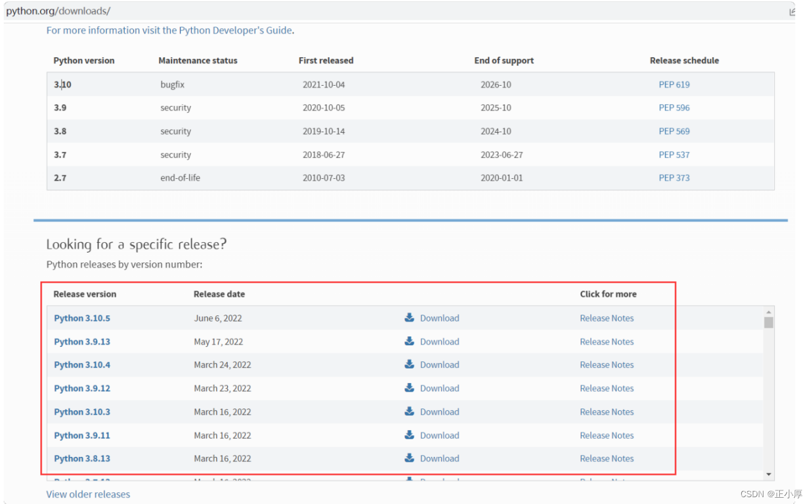Select the 3.10 Python version cell
812x504 pixels.
click(63, 84)
